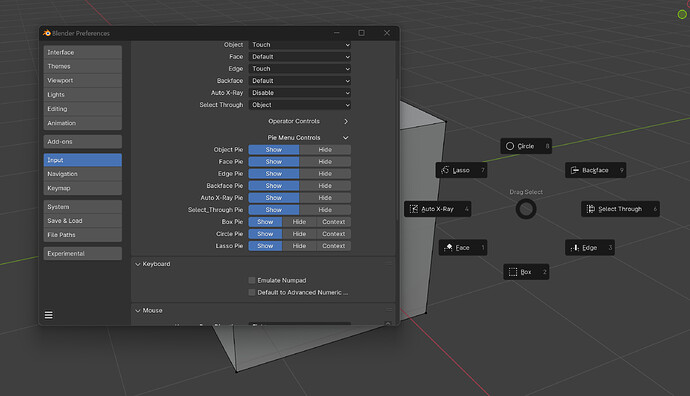The height and width of the screenshot is (396, 690).
Task: Open the Add-ons preferences tab
Action: point(83,142)
